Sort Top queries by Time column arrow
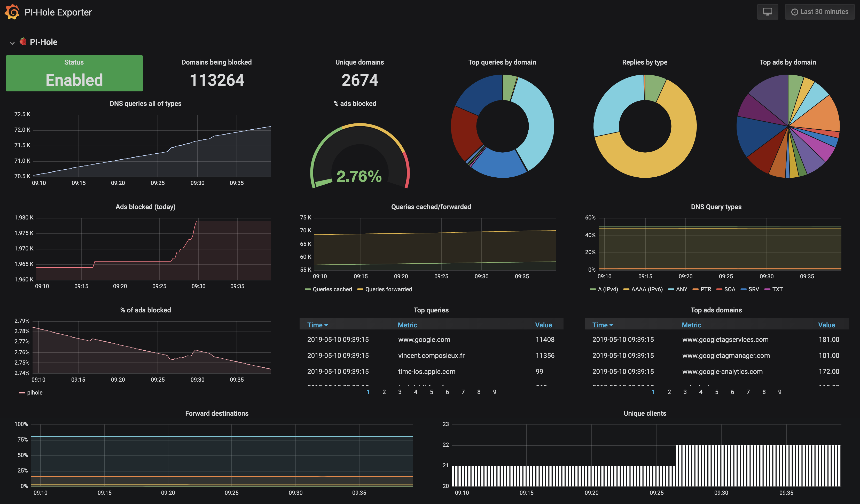The width and height of the screenshot is (860, 504). click(326, 325)
